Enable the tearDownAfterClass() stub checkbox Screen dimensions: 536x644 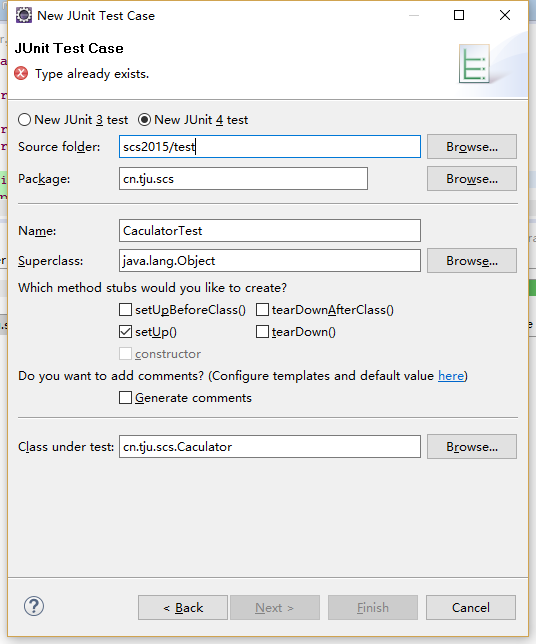[x=262, y=309]
